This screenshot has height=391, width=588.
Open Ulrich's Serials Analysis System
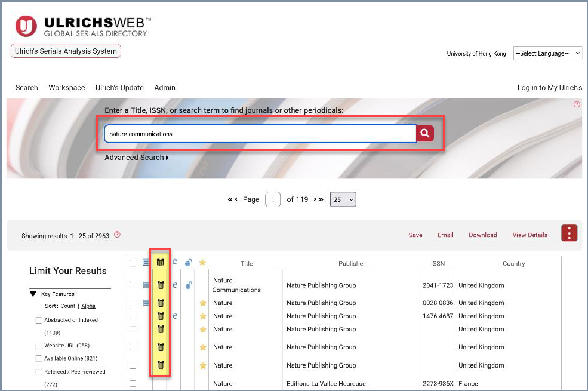[66, 51]
